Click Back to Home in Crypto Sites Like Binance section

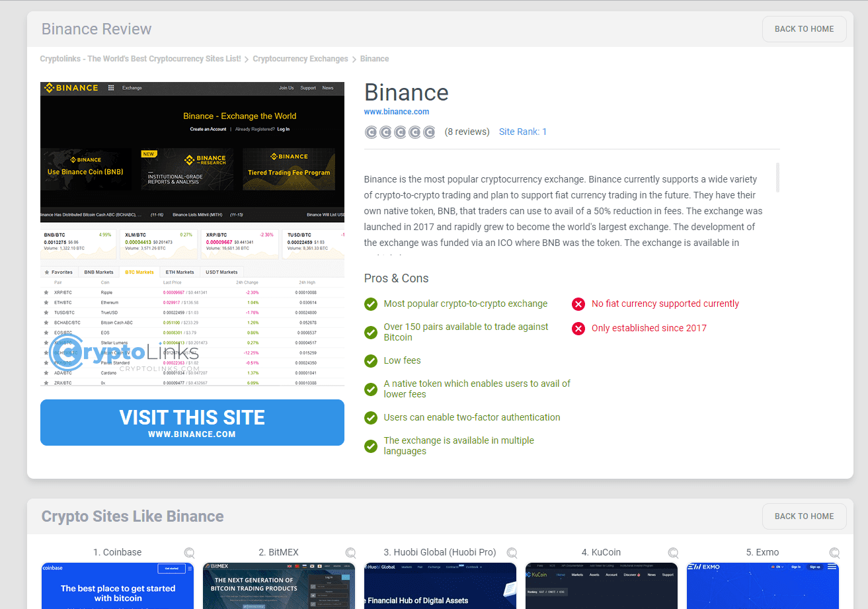804,516
